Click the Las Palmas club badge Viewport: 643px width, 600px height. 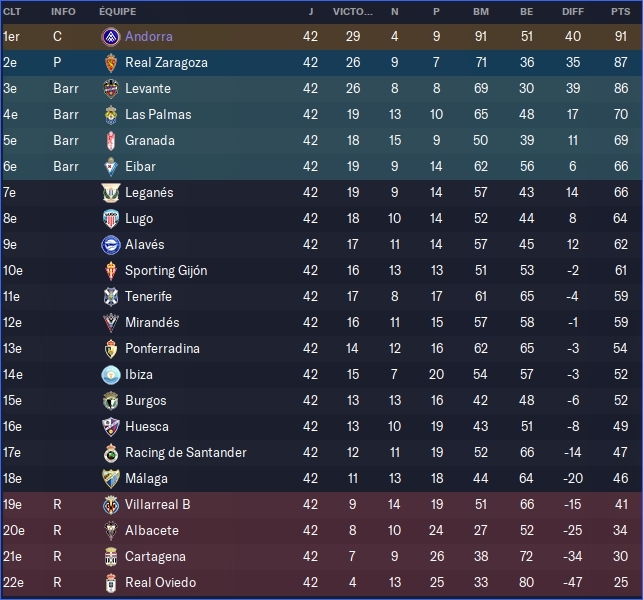coord(111,115)
